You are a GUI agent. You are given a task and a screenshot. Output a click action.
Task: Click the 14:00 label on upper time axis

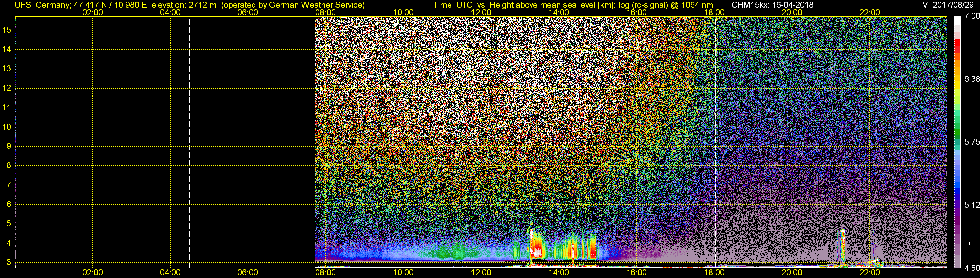click(559, 12)
